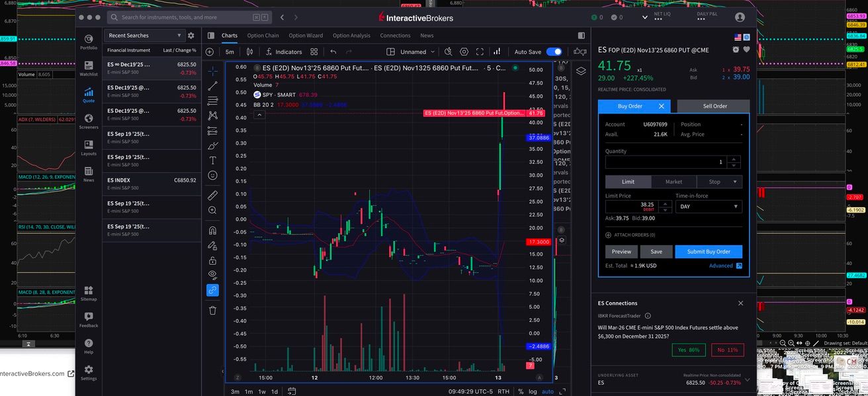
Task: Click add symbol plus circle icon
Action: [x=210, y=52]
